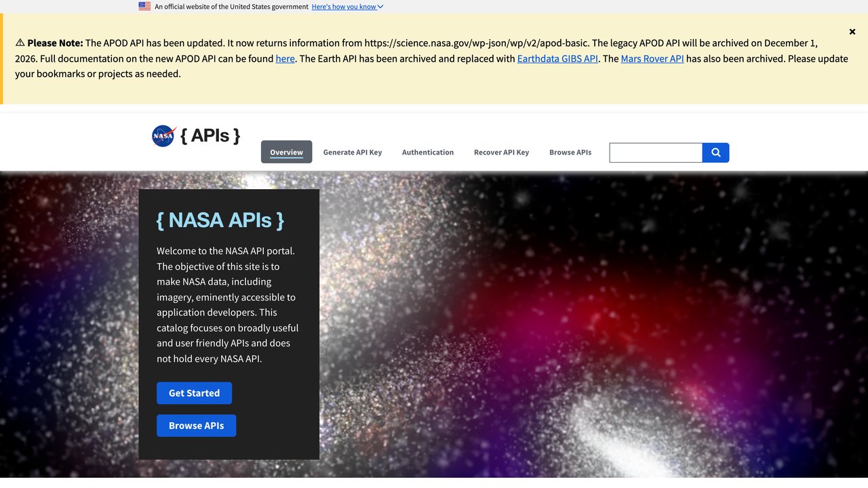Click the NASA logo icon
The width and height of the screenshot is (868, 488).
coord(164,136)
